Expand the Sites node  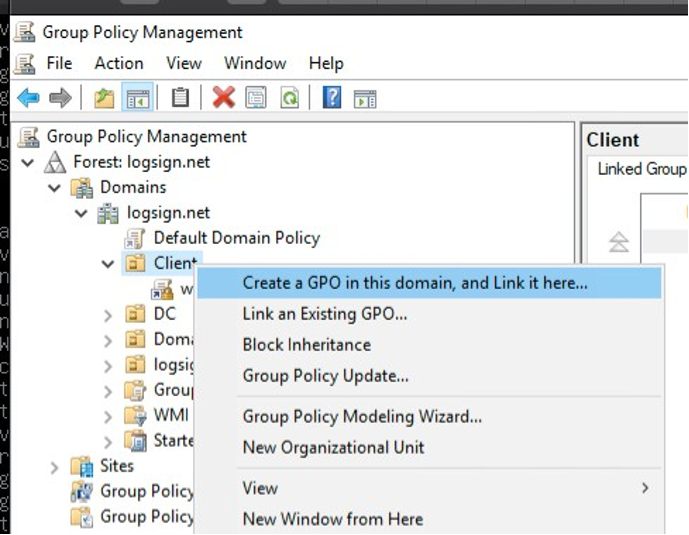tap(54, 467)
